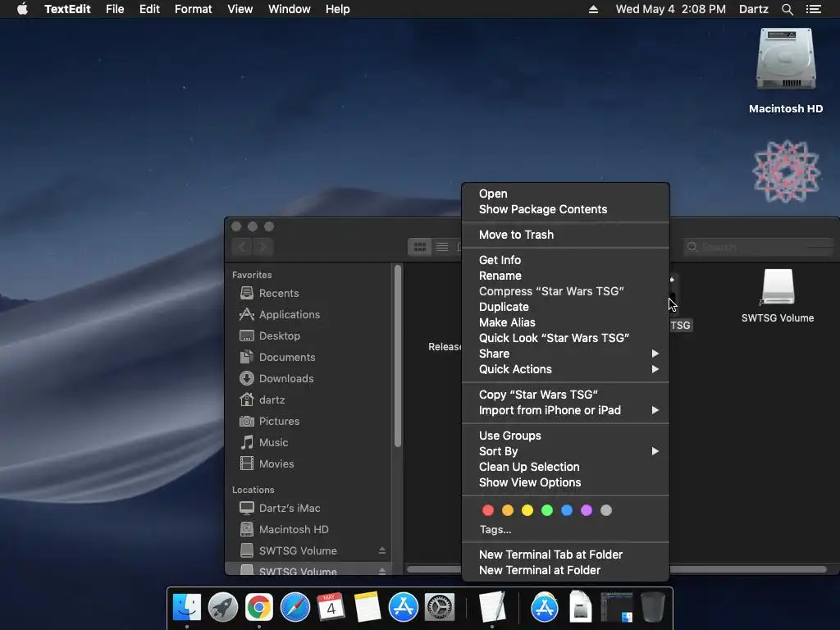Choose Show View Options
The image size is (840, 630).
pyautogui.click(x=566, y=482)
